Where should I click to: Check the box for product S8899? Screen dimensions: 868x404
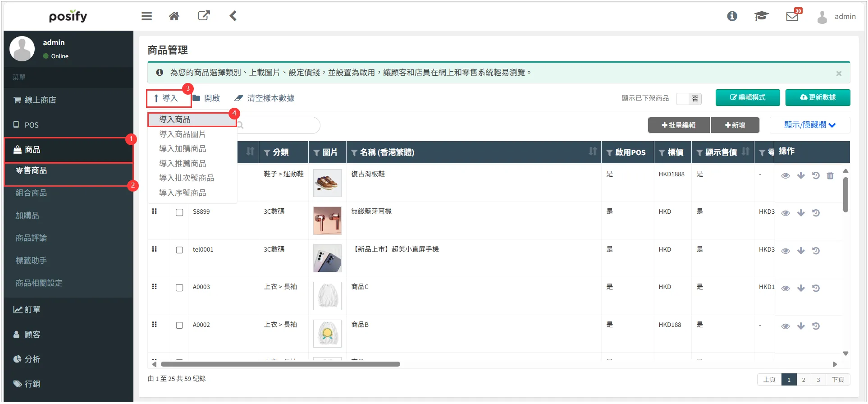point(179,212)
